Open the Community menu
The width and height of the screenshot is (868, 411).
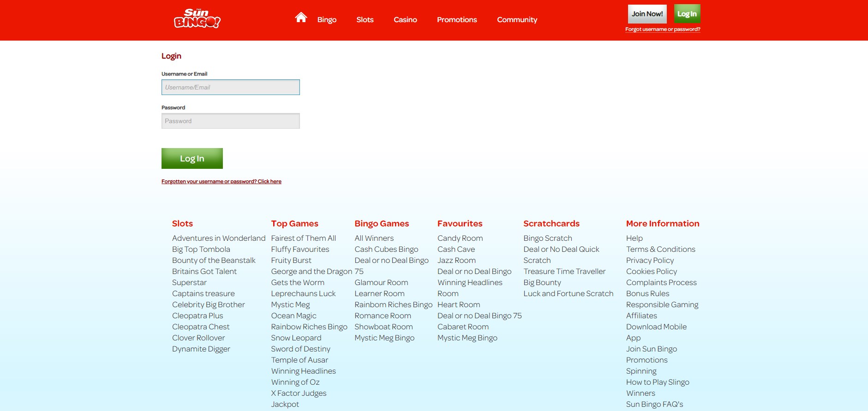tap(517, 20)
